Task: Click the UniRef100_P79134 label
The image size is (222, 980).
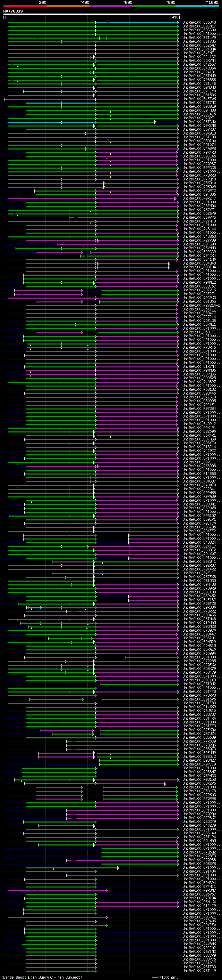Action: [199, 898]
